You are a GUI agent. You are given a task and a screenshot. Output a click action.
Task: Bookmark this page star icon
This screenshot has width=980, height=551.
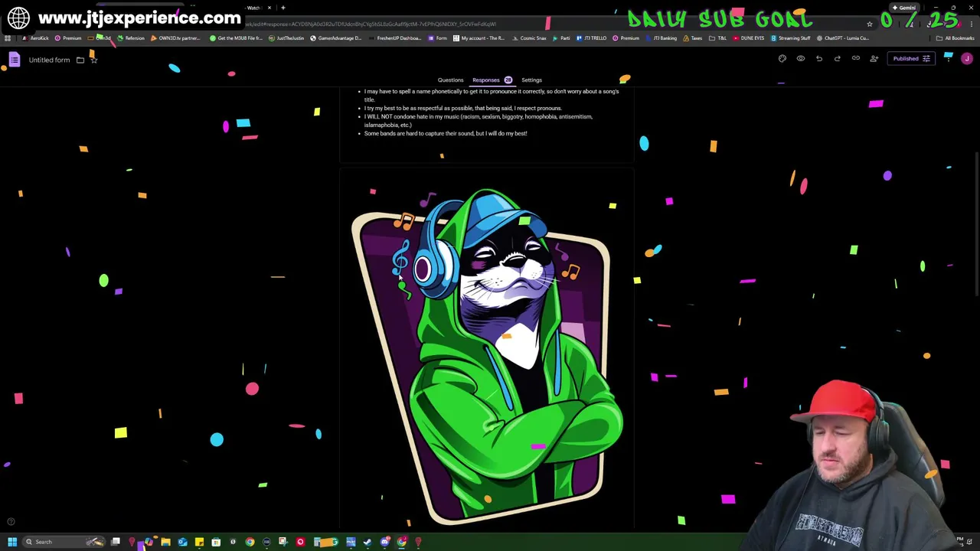[870, 24]
